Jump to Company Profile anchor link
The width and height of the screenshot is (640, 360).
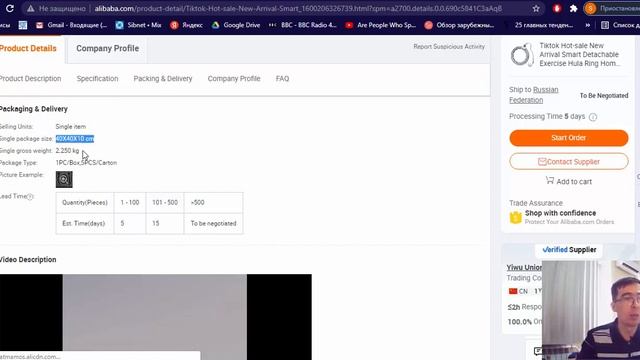coord(234,78)
